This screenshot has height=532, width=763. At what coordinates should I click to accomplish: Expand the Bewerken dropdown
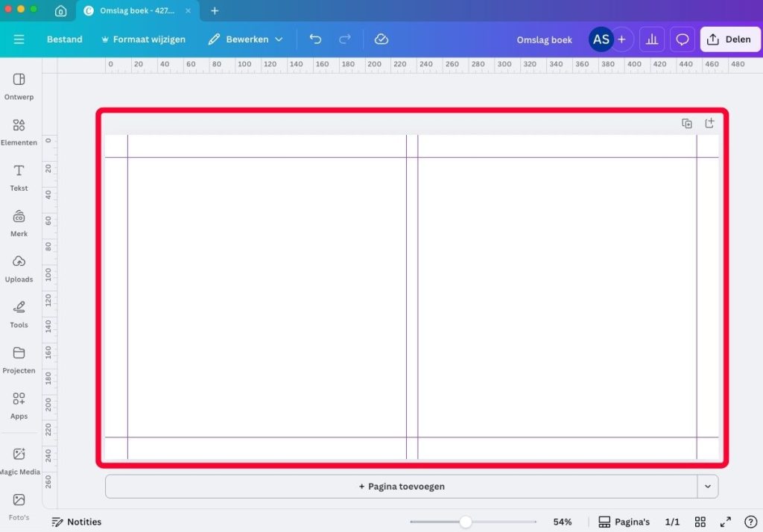coord(246,39)
